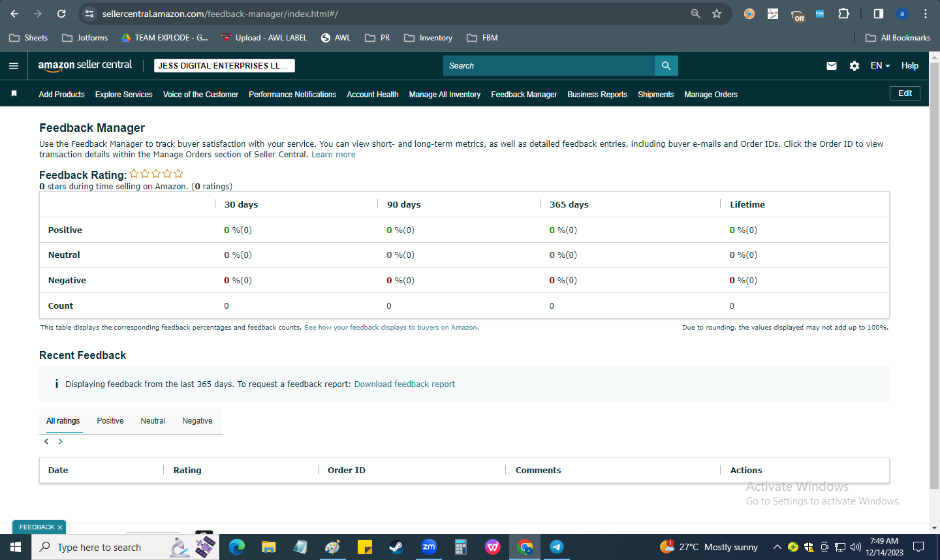Select the Negative feedback tab

pos(197,421)
